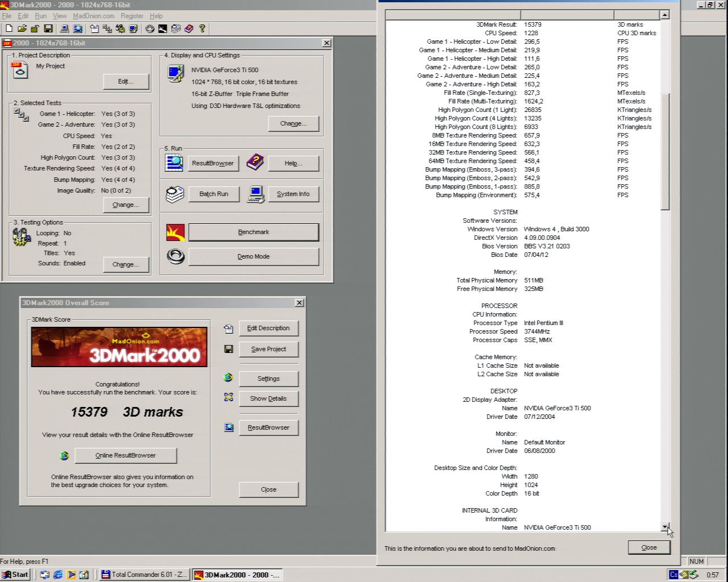Open the View menu
Image resolution: width=728 pixels, height=582 pixels.
coord(60,16)
